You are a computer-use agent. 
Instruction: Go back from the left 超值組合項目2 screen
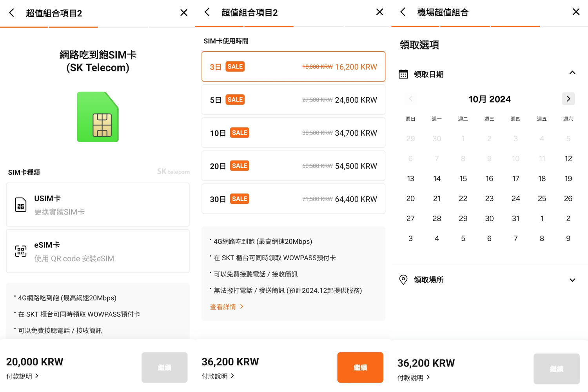pyautogui.click(x=12, y=13)
